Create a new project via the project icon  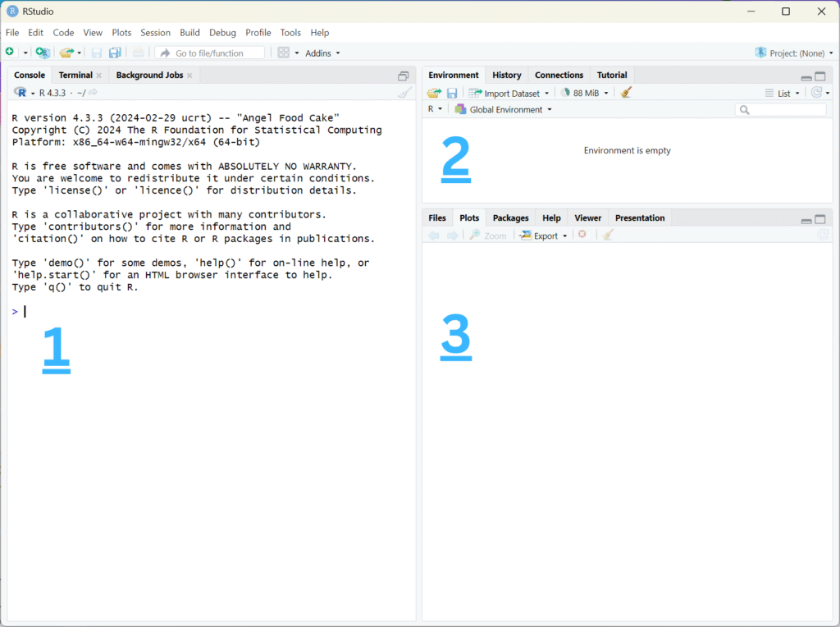coord(43,52)
